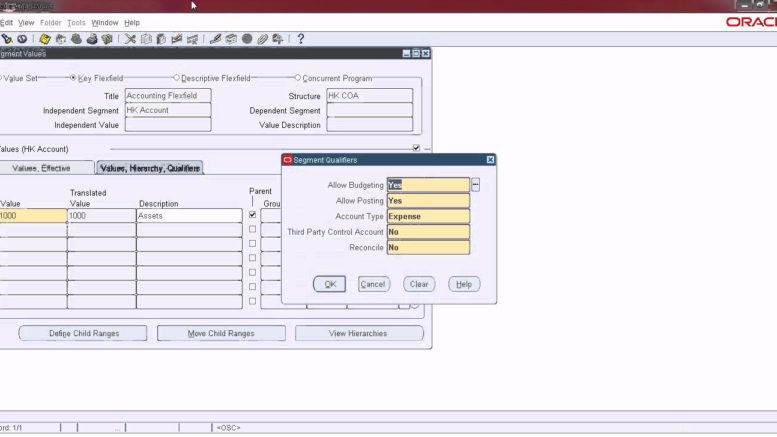Image resolution: width=777 pixels, height=437 pixels.
Task: Click the View Hierarchies button
Action: [358, 333]
